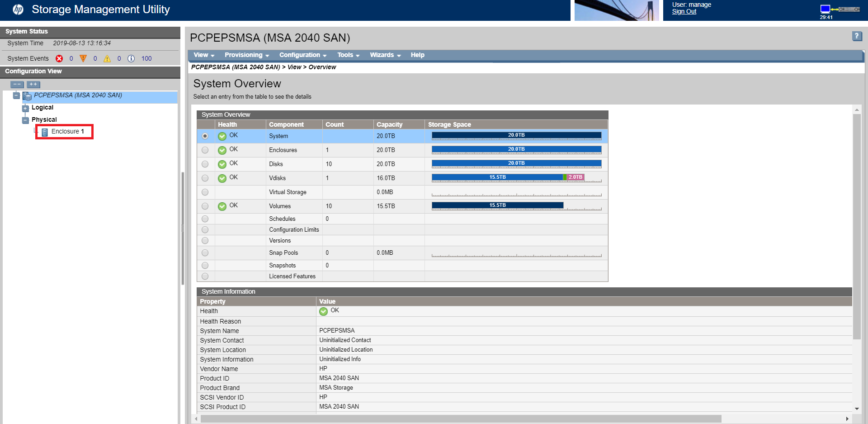
Task: Click the orange error events icon
Action: [x=83, y=58]
